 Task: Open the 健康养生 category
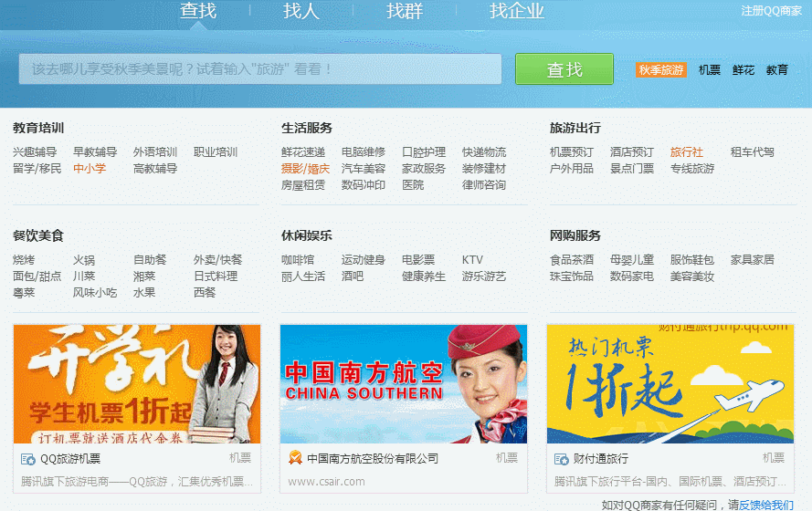pos(424,276)
